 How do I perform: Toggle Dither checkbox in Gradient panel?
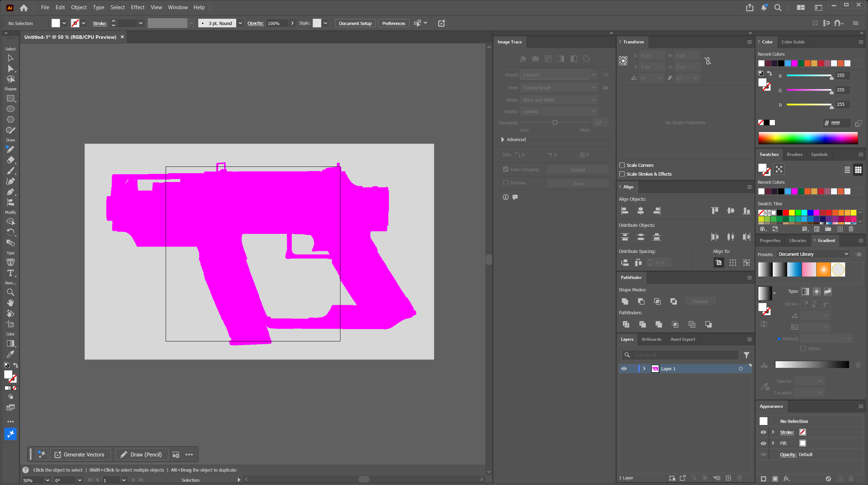point(803,348)
